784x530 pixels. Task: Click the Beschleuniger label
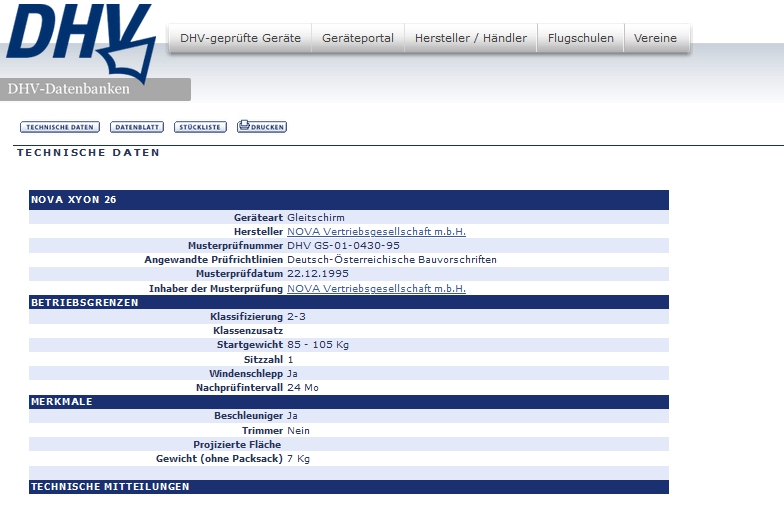[x=248, y=416]
